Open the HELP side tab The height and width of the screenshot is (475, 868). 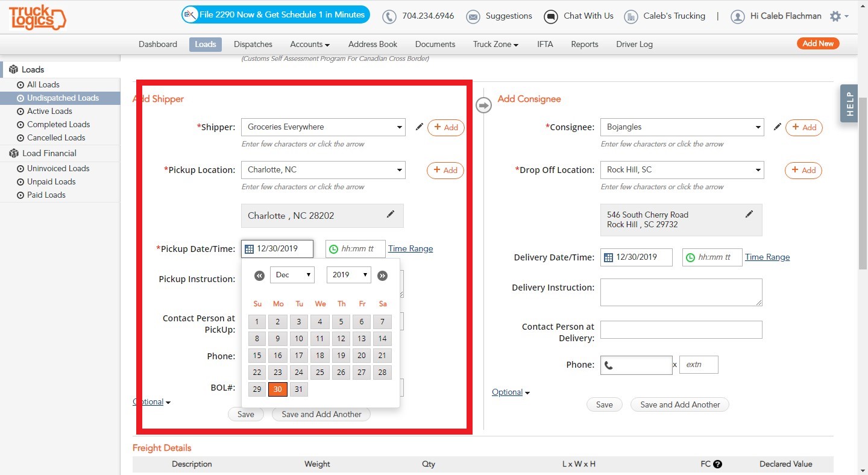pos(849,104)
